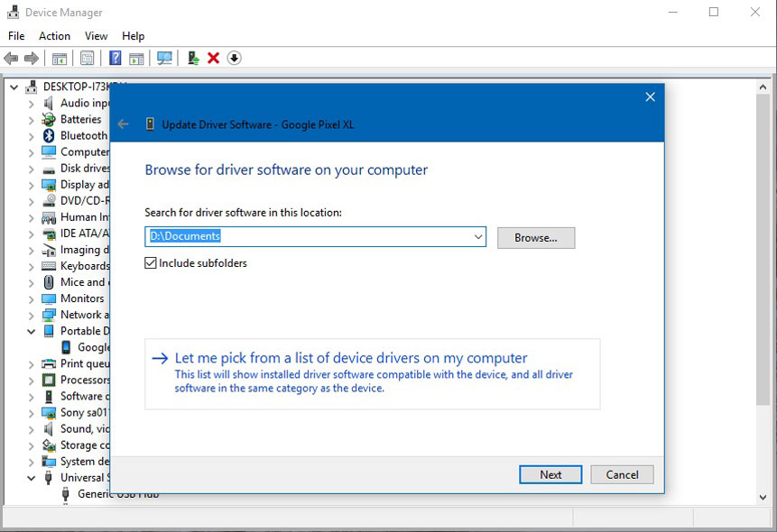Select the DVD/CD-ROM drives icon

click(49, 200)
